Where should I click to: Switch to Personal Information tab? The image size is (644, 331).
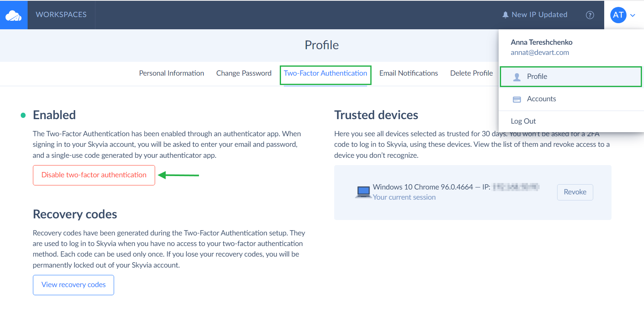[172, 73]
